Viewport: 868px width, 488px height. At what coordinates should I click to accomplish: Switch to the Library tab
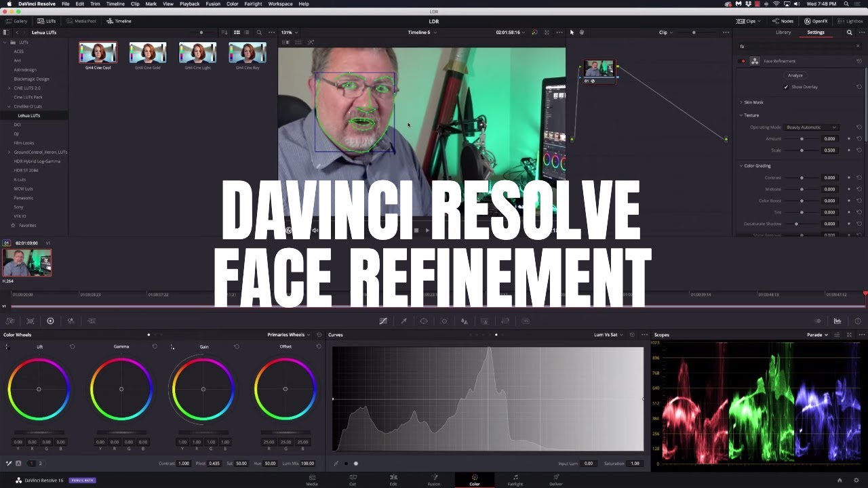point(783,32)
